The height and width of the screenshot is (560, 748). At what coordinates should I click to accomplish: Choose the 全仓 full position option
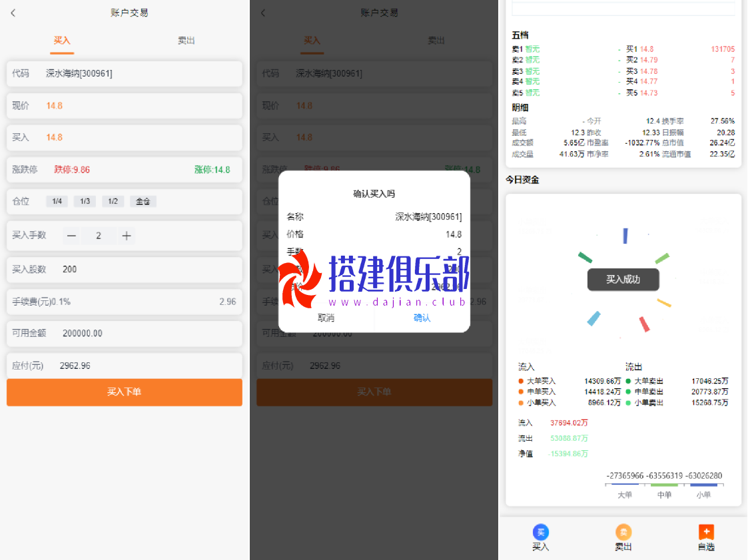(x=143, y=201)
